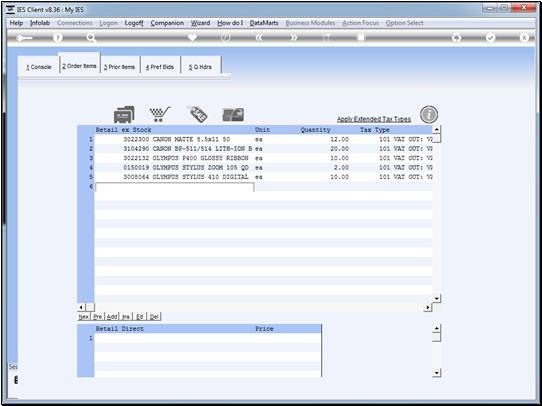Open the Companion menu
The width and height of the screenshot is (542, 406).
pos(167,23)
